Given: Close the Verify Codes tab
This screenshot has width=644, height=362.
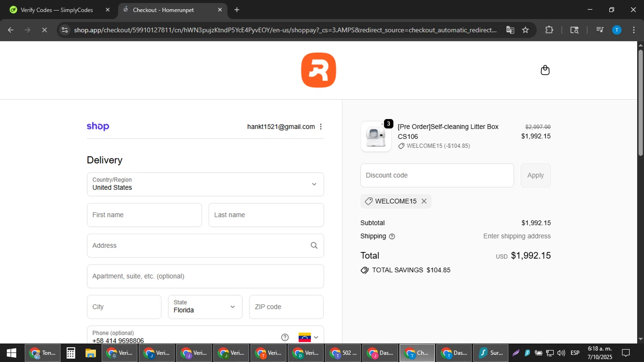Looking at the screenshot, I should pyautogui.click(x=108, y=10).
